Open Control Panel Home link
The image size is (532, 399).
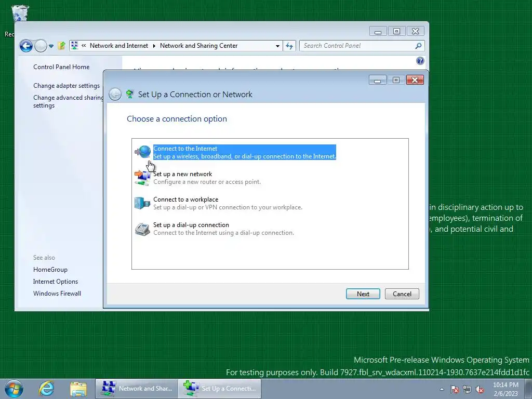[61, 67]
